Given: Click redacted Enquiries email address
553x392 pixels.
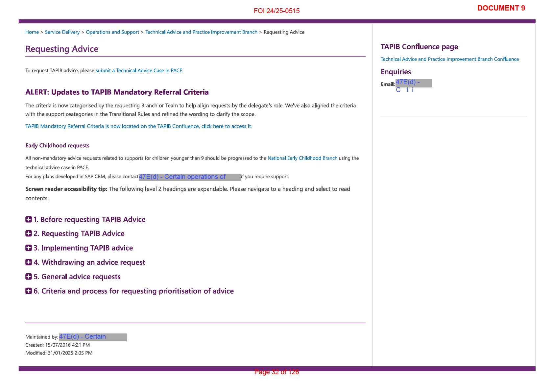Looking at the screenshot, I should click(x=414, y=83).
